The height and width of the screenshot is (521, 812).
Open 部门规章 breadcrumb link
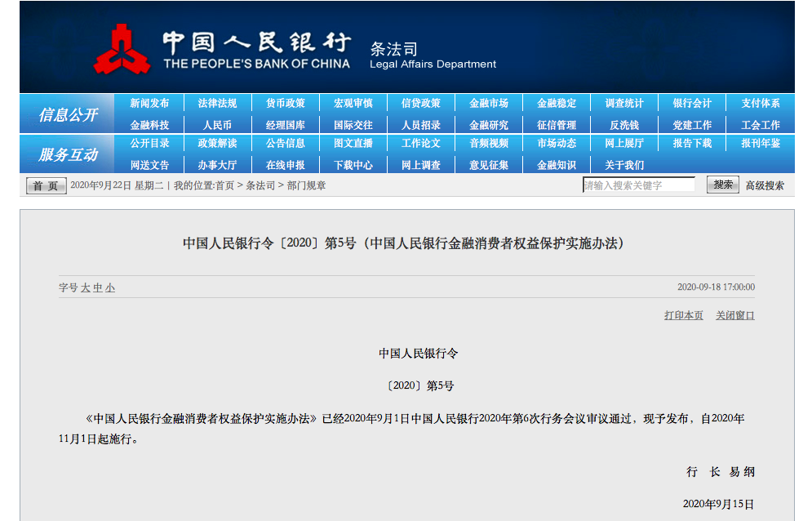click(307, 185)
